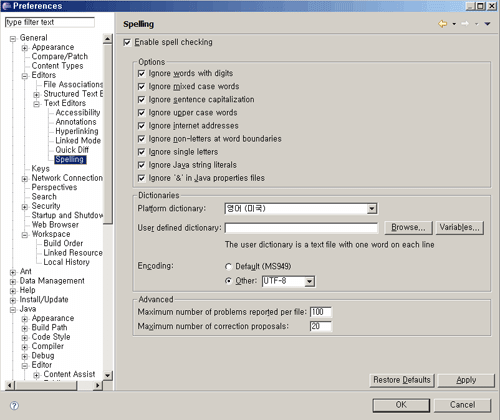Collapse the General tree node
The width and height of the screenshot is (500, 420).
coord(13,39)
